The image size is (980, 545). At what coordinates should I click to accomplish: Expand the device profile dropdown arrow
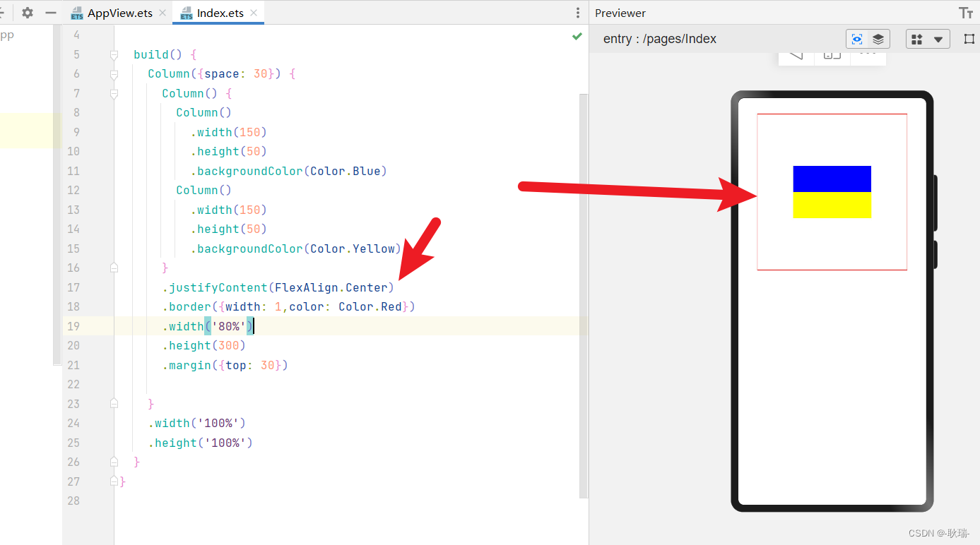click(938, 40)
